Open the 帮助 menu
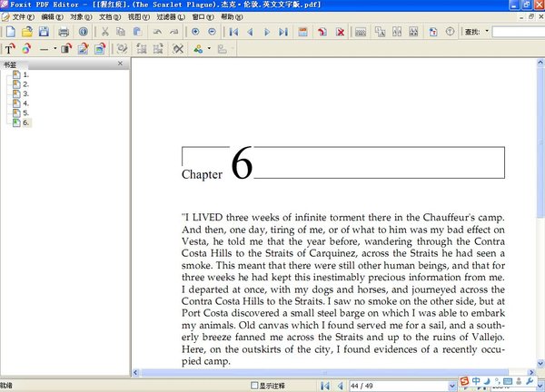 point(232,16)
